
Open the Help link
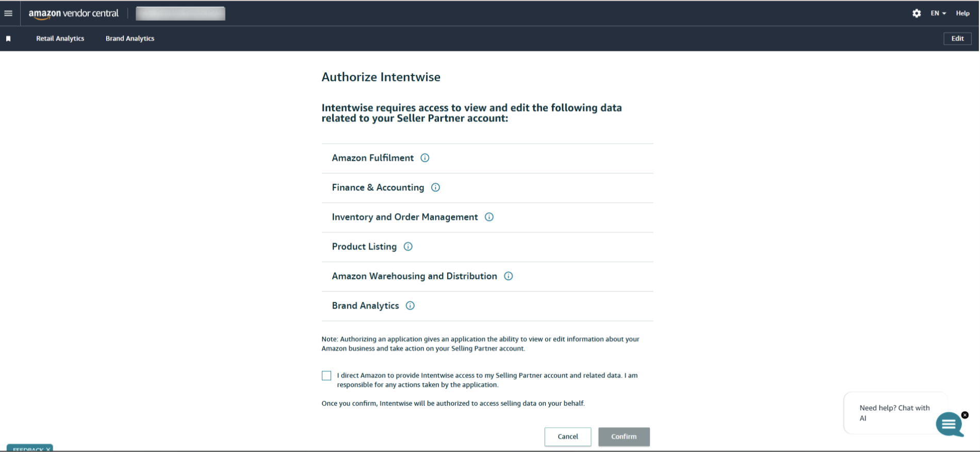tap(962, 13)
